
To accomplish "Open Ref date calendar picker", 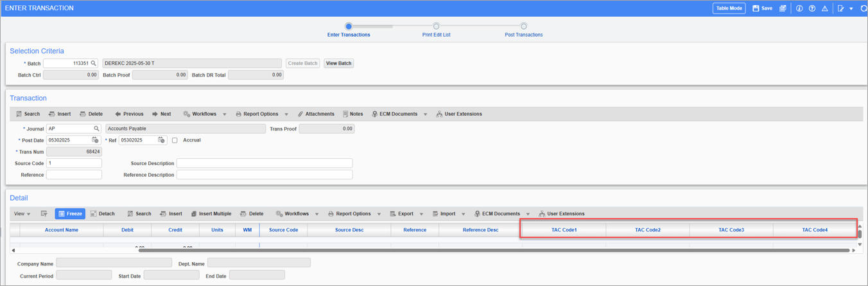I will [161, 140].
